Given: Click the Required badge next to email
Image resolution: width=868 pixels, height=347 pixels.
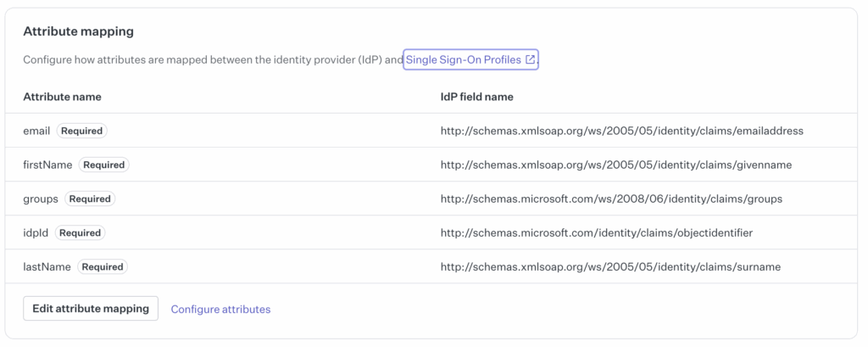Looking at the screenshot, I should click(x=82, y=132).
